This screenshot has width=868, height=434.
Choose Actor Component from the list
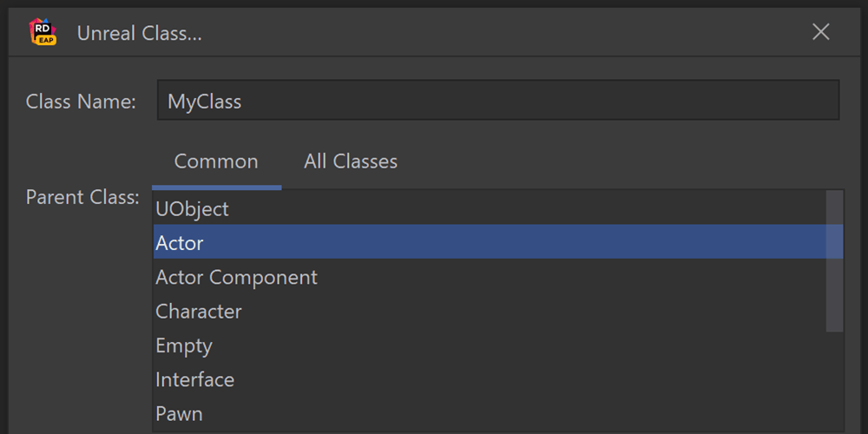[236, 278]
